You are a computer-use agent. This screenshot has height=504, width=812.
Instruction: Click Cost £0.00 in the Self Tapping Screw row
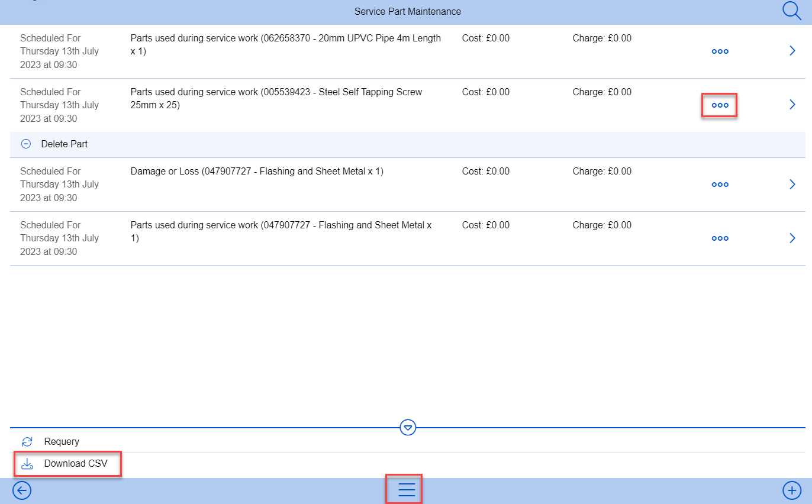[486, 92]
